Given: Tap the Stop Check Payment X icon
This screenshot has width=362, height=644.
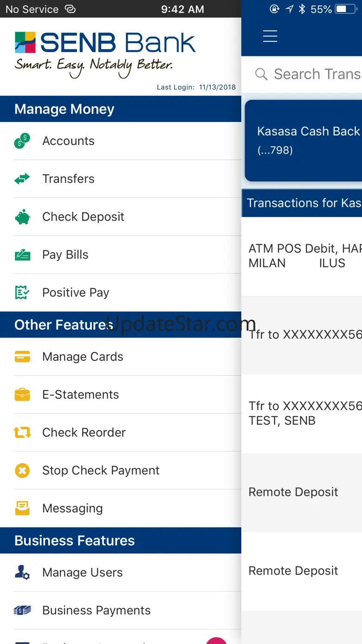Looking at the screenshot, I should click(22, 470).
